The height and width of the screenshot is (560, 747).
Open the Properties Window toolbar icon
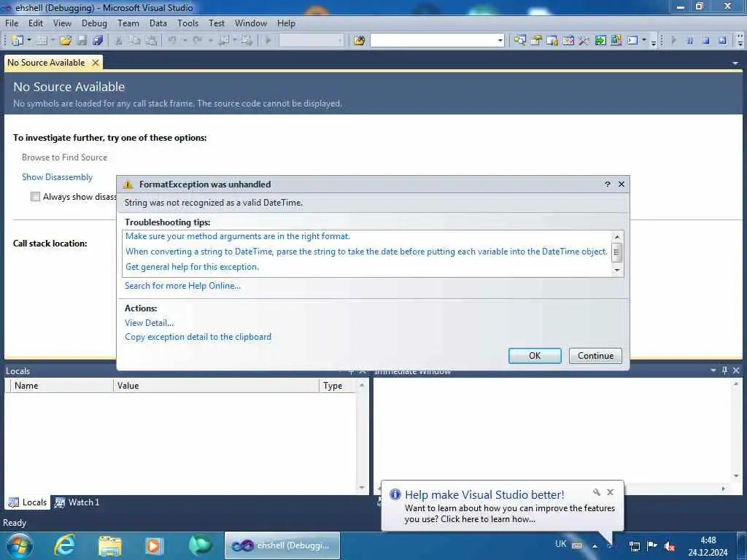point(536,41)
